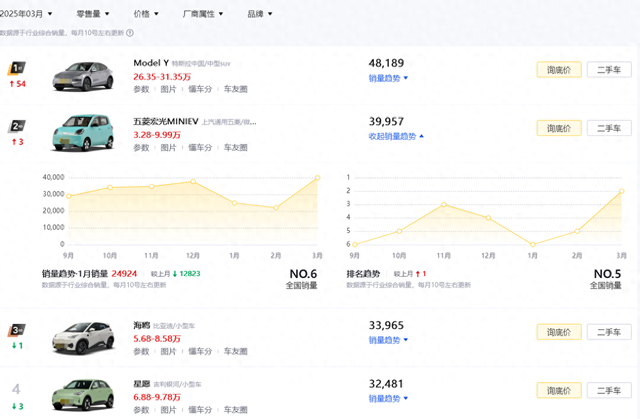Image resolution: width=640 pixels, height=419 pixels.
Task: Open 车友圈 for 海鸥
Action: coord(236,351)
